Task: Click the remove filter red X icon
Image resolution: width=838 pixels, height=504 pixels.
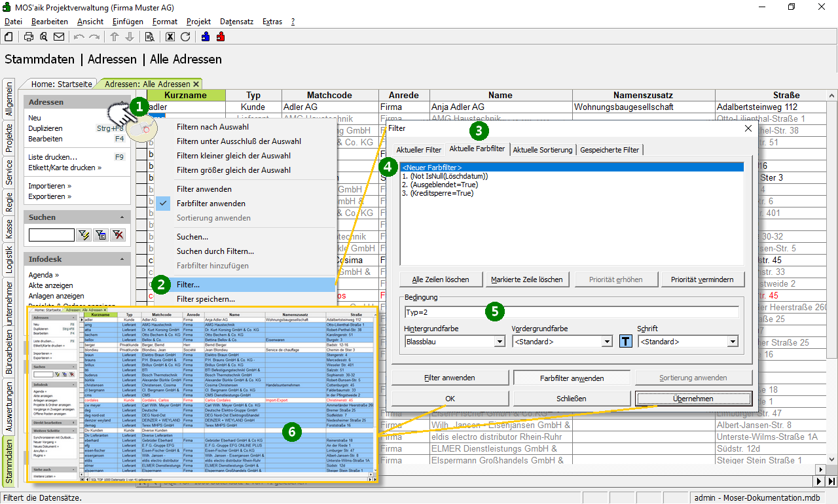Action: [118, 235]
